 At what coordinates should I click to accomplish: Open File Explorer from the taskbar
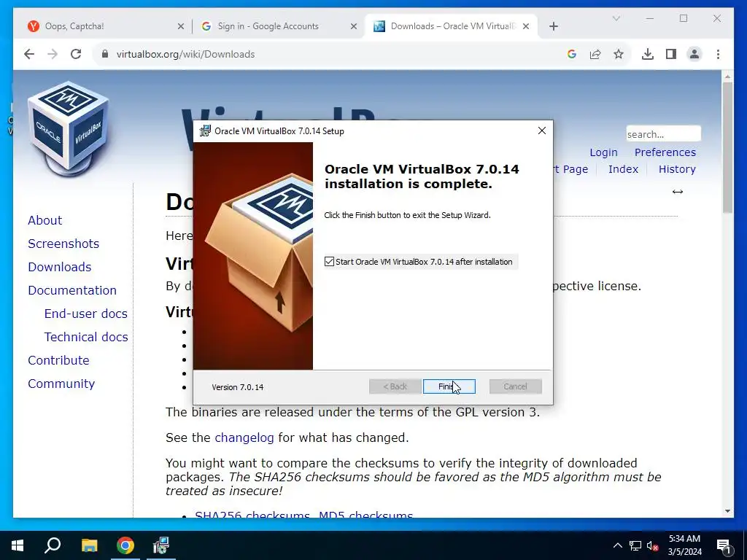tap(89, 545)
